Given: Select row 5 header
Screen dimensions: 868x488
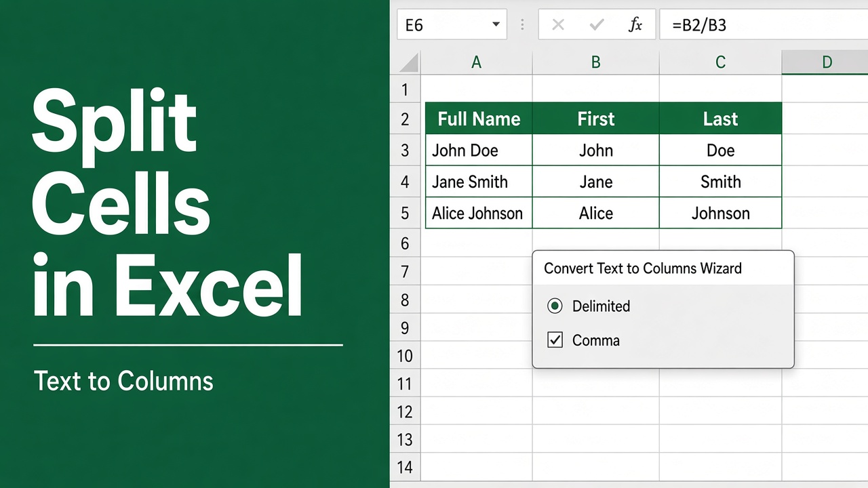Looking at the screenshot, I should [406, 213].
